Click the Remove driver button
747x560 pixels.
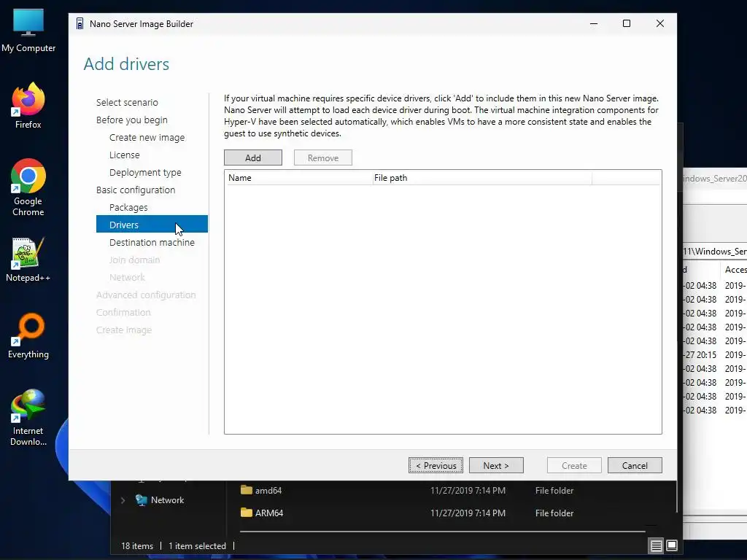pyautogui.click(x=323, y=157)
